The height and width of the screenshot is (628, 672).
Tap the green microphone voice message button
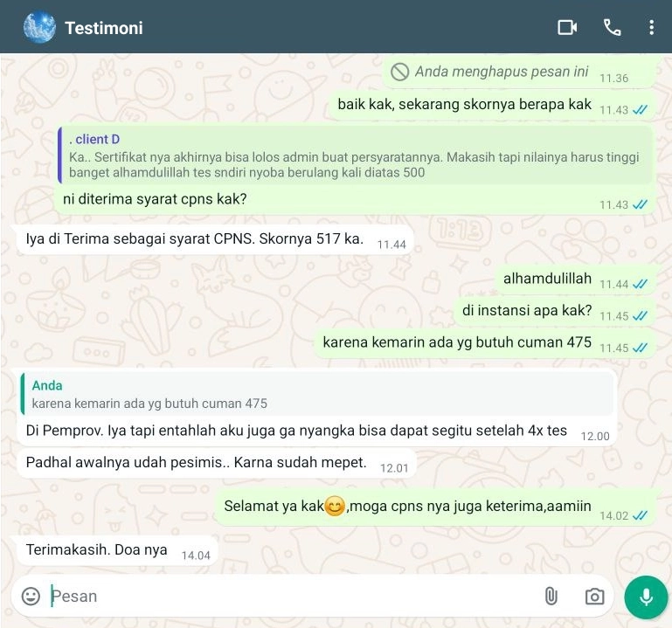(647, 597)
